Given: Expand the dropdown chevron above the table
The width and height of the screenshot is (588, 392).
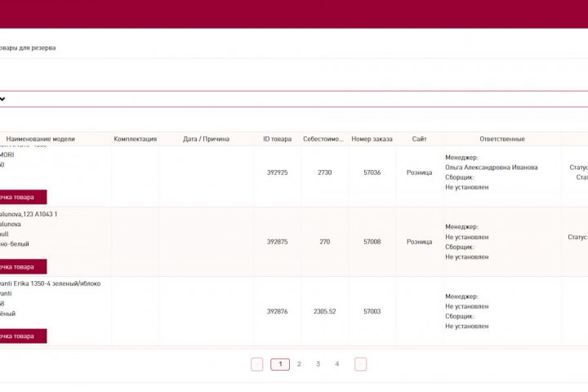Looking at the screenshot, I should 2,99.
